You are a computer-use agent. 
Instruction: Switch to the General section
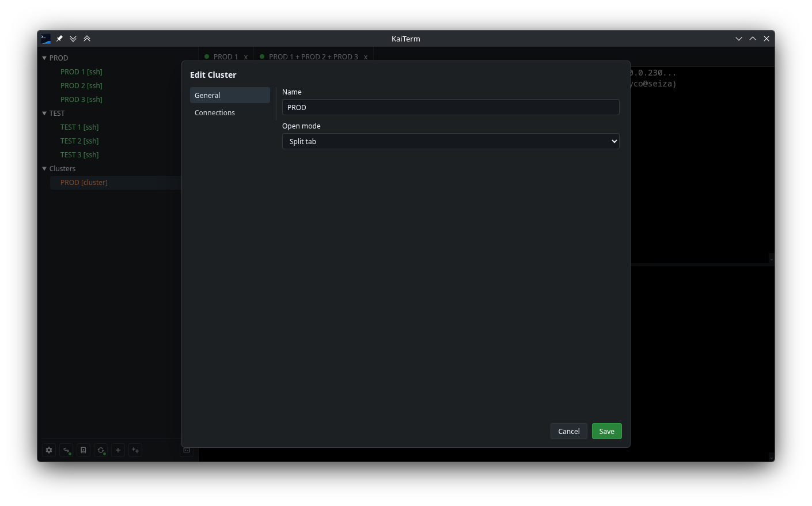[x=230, y=95]
